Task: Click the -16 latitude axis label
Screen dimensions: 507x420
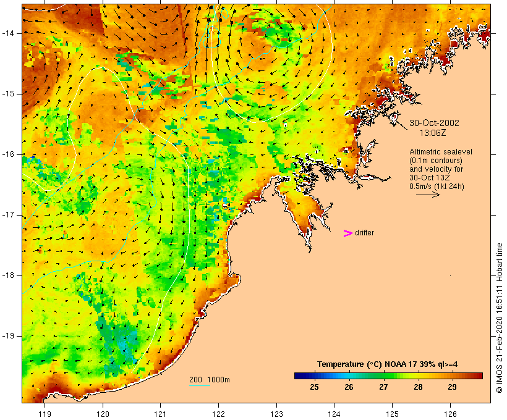Action: 8,154
